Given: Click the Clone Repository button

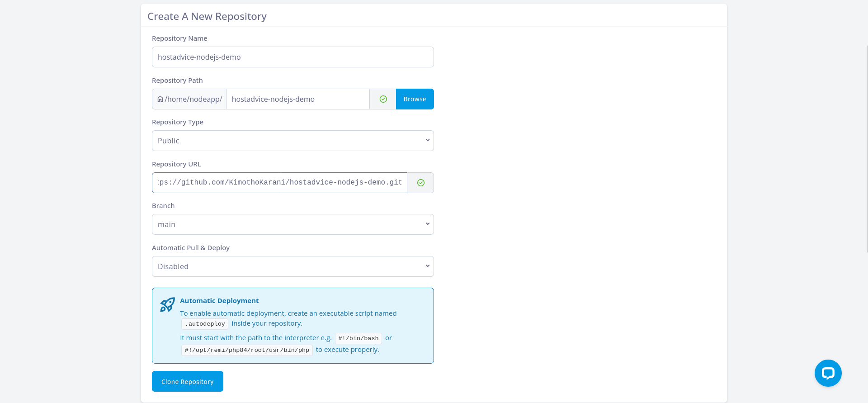Looking at the screenshot, I should pyautogui.click(x=188, y=381).
